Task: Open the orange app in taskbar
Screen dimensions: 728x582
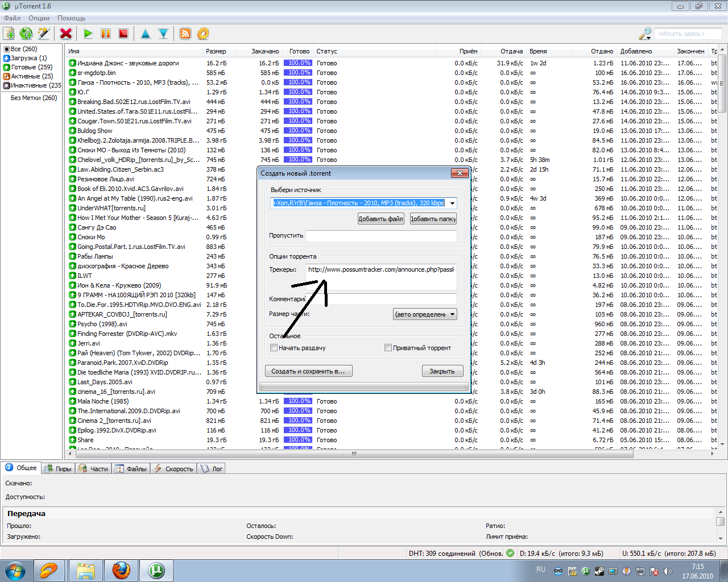Action: tap(49, 570)
